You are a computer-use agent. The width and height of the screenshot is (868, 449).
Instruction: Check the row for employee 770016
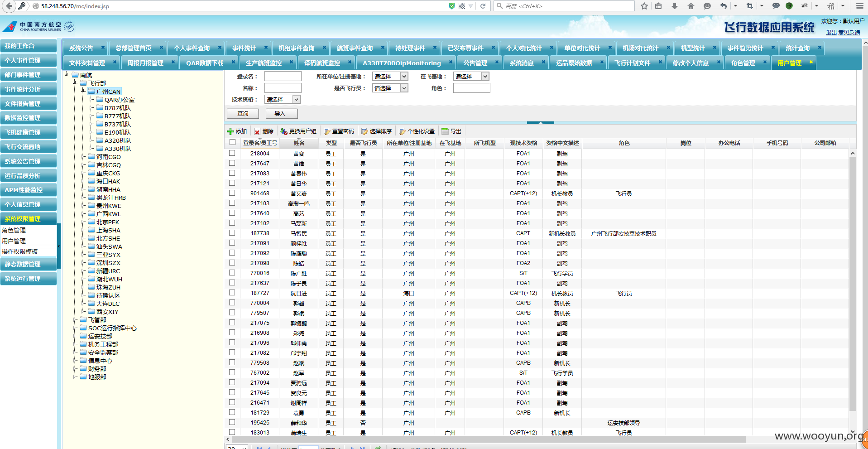[x=232, y=273]
